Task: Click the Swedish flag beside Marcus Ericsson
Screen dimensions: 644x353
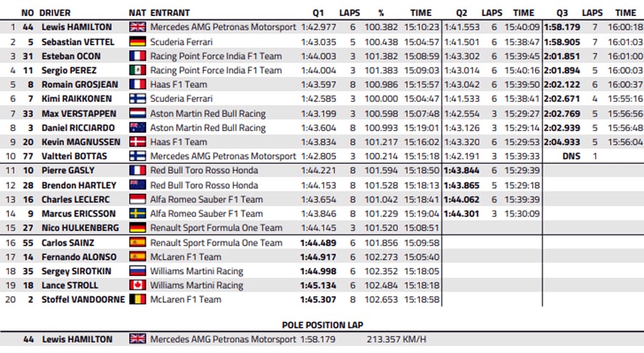Action: coord(137,214)
